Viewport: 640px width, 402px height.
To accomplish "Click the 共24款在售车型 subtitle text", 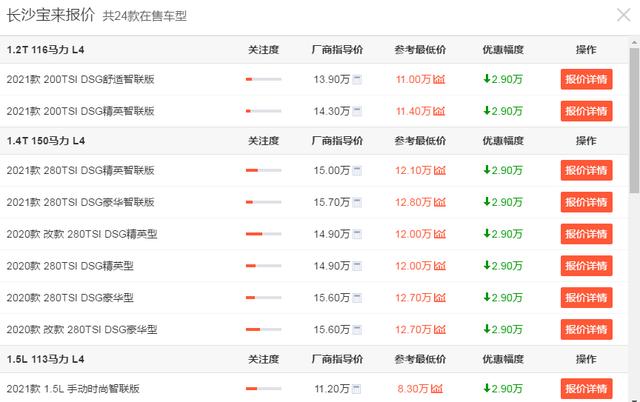I will coord(144,16).
